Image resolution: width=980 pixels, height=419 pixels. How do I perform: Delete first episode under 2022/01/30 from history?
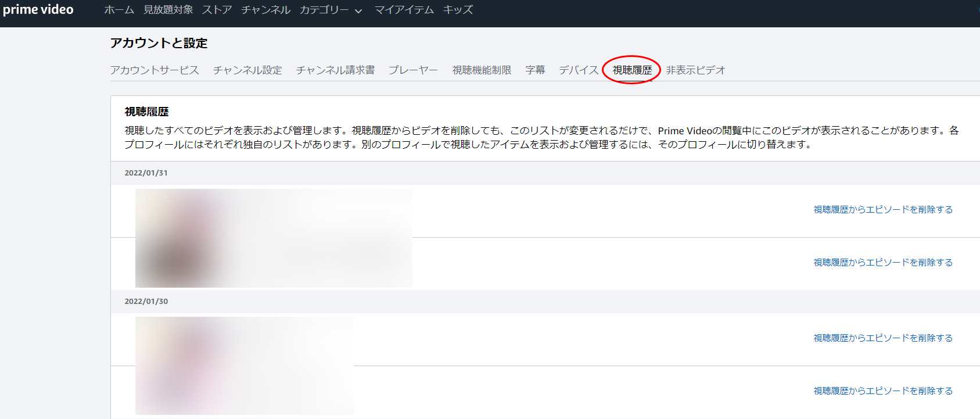(883, 338)
